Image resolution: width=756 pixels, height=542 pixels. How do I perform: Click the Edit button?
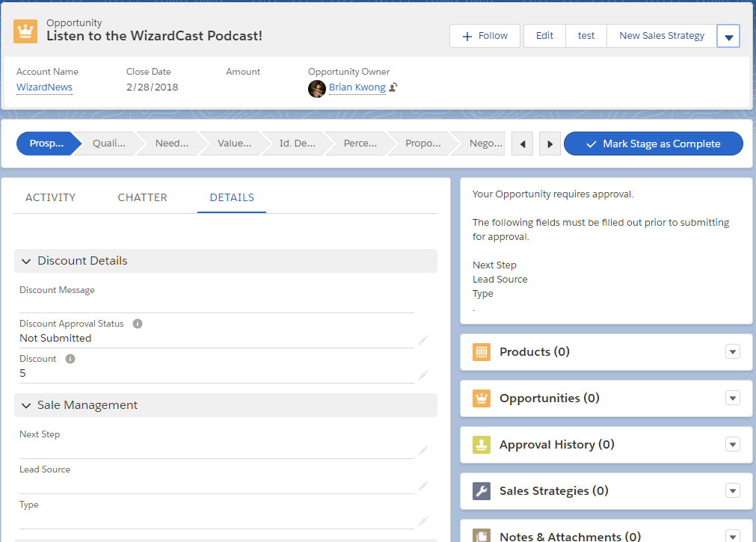tap(544, 36)
